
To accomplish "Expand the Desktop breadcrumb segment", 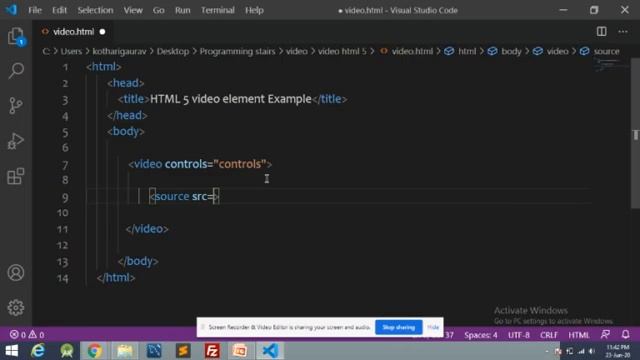I will click(x=173, y=51).
